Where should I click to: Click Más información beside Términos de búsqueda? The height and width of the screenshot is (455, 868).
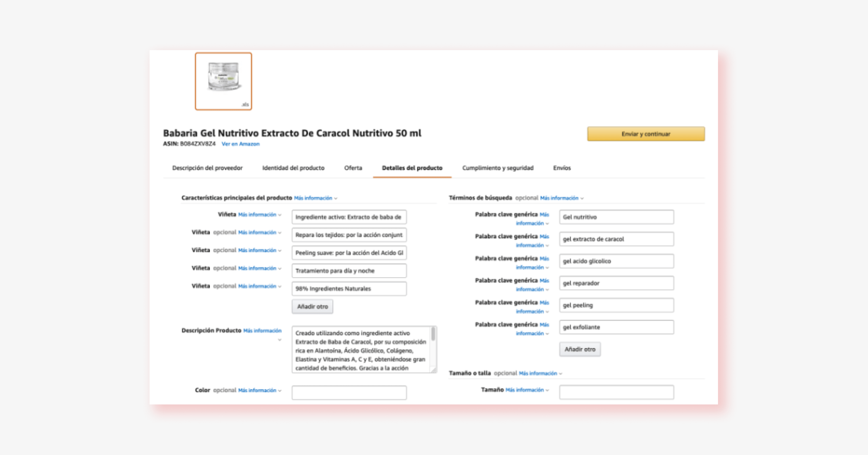click(559, 198)
